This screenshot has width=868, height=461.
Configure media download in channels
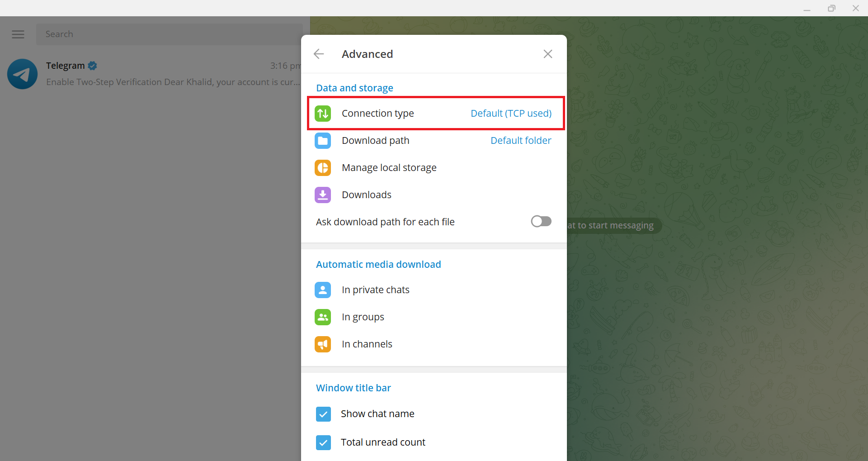click(367, 344)
